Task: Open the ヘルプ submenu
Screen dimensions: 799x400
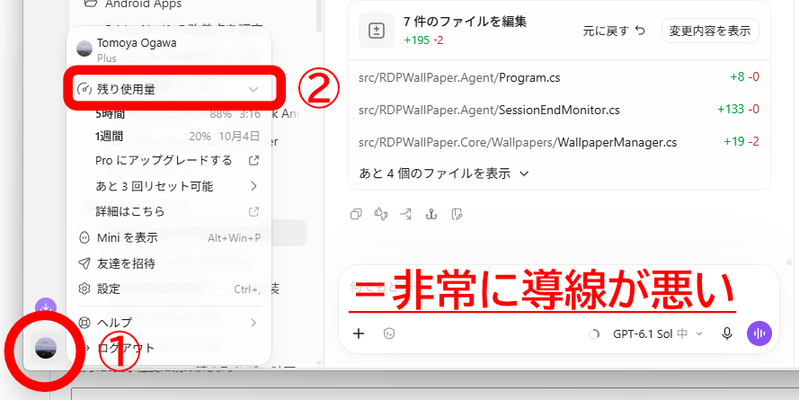Action: coord(169,322)
